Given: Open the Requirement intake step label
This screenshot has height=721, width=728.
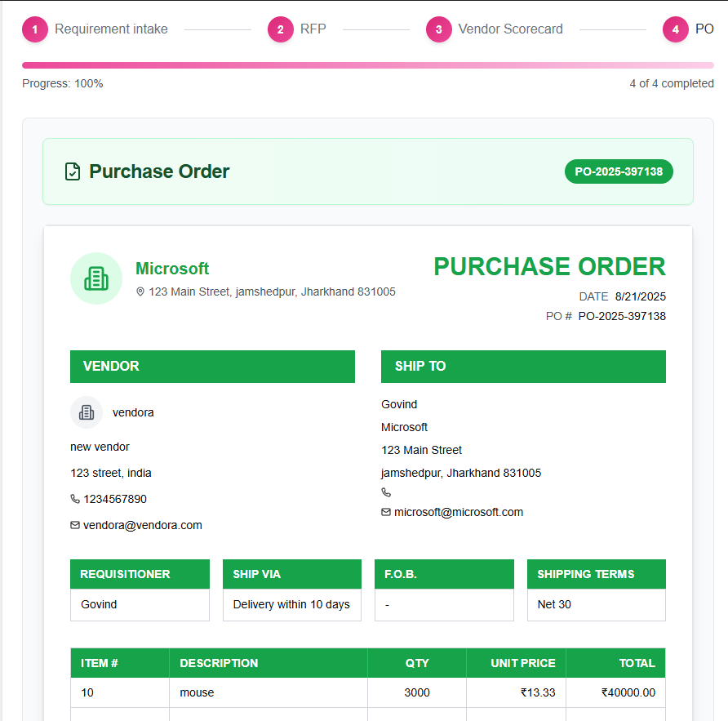Looking at the screenshot, I should pyautogui.click(x=112, y=29).
